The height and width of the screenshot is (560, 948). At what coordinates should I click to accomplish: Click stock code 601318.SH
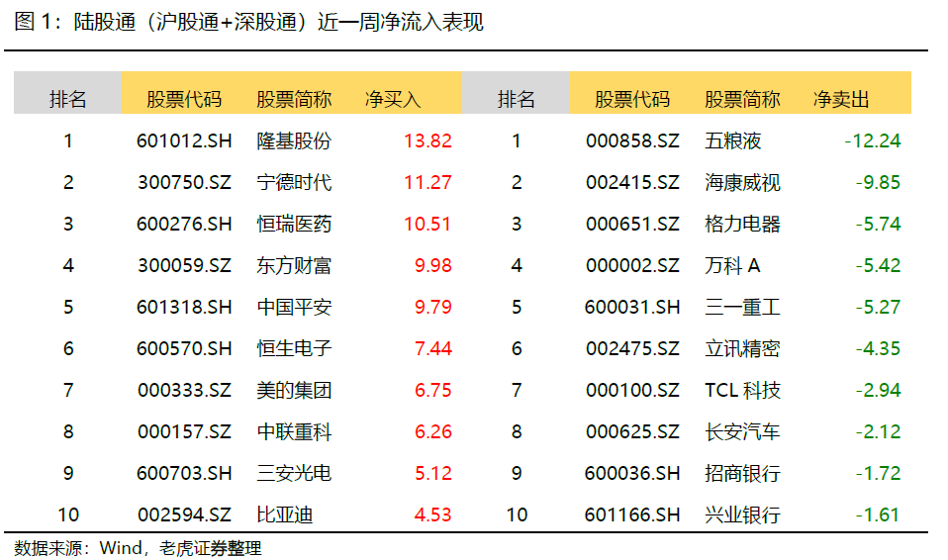pyautogui.click(x=184, y=308)
